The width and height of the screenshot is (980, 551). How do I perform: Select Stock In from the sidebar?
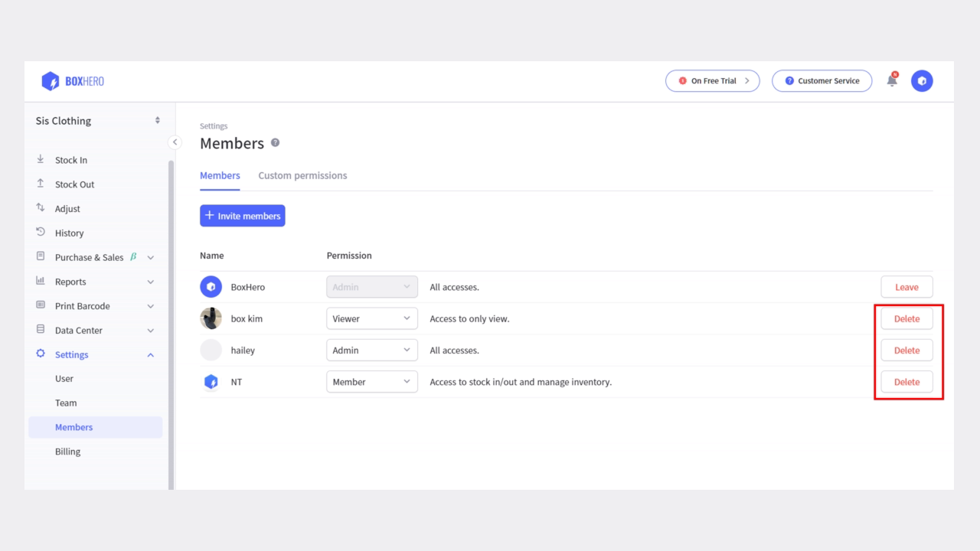pos(70,160)
